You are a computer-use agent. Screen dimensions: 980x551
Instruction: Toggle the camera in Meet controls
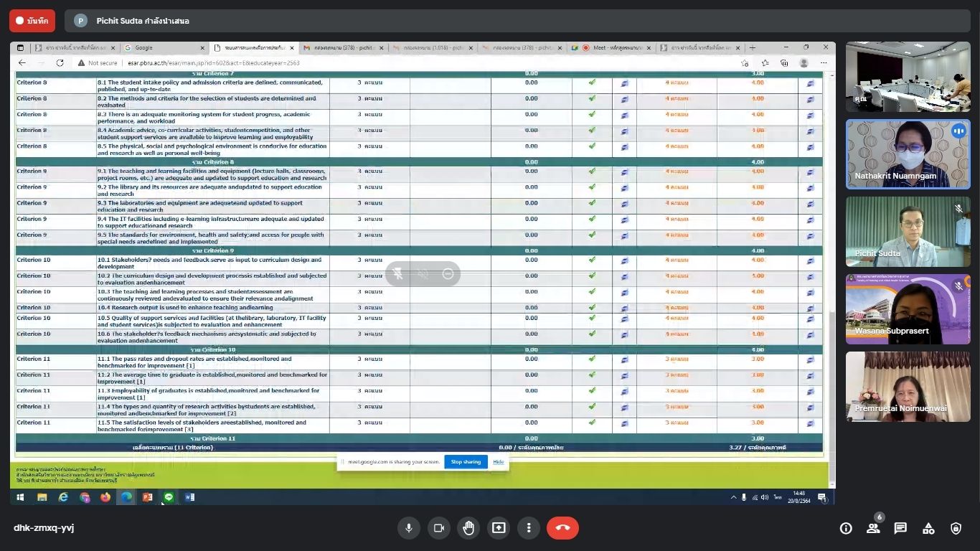438,528
